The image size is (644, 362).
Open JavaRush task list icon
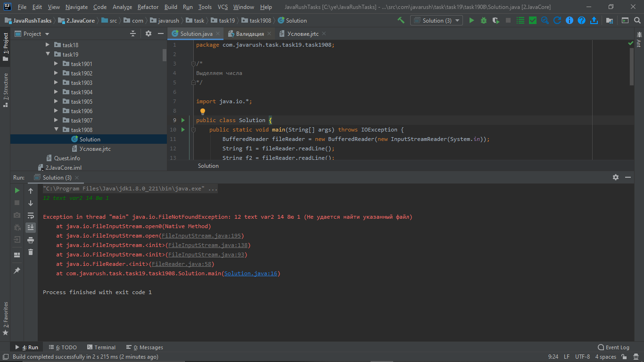520,20
